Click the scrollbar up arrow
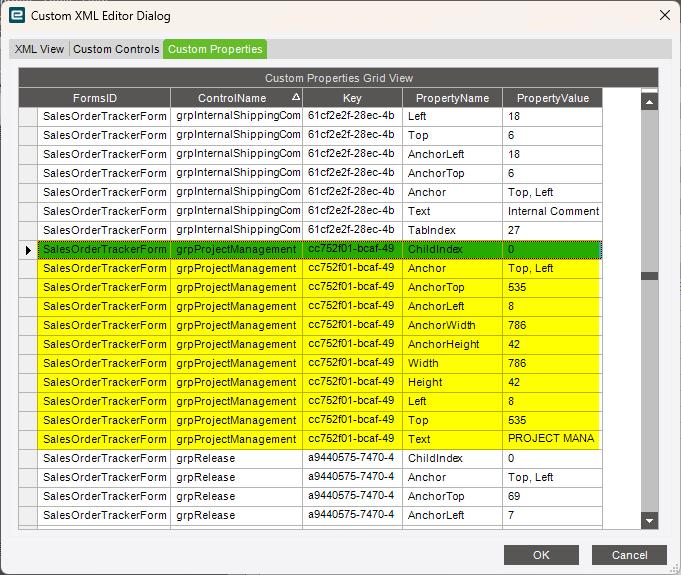 point(649,102)
